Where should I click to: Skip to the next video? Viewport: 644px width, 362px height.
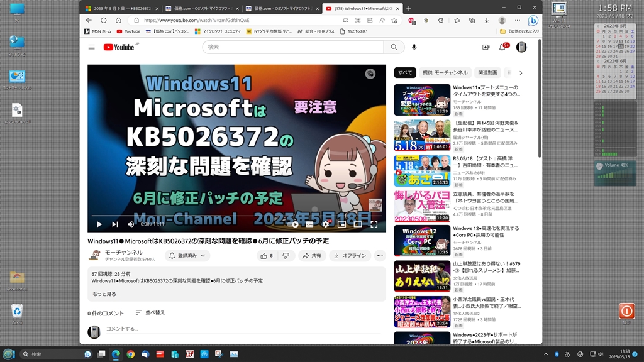pyautogui.click(x=115, y=224)
